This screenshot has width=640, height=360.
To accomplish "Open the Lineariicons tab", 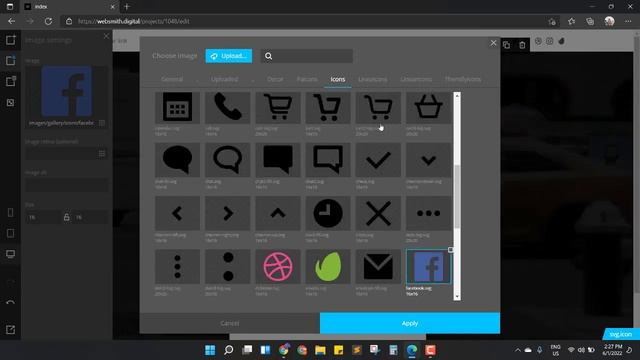I will coord(416,79).
